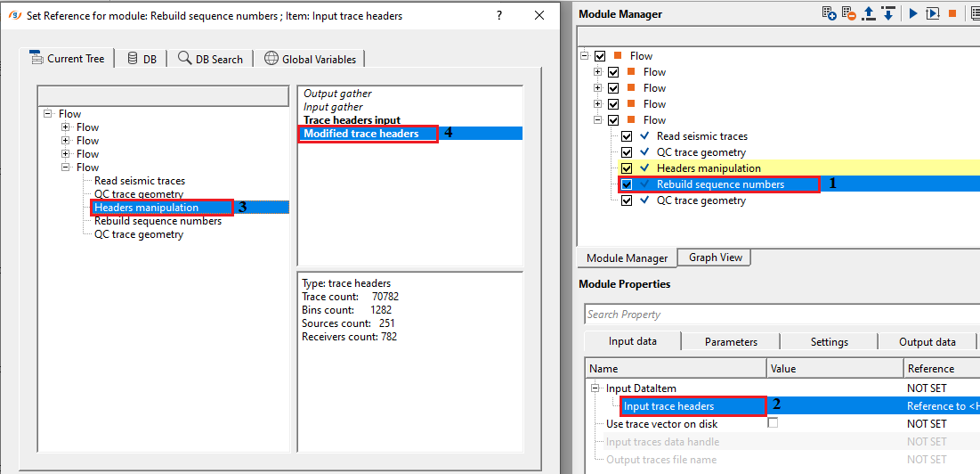980x474 pixels.
Task: Open the Global Variables tab
Action: click(310, 59)
